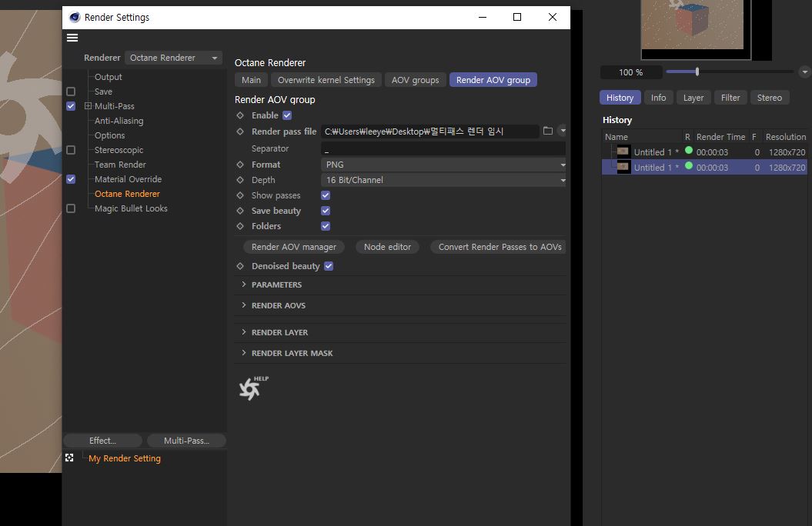812x526 pixels.
Task: Click the green render status dot in the first History row
Action: point(689,151)
